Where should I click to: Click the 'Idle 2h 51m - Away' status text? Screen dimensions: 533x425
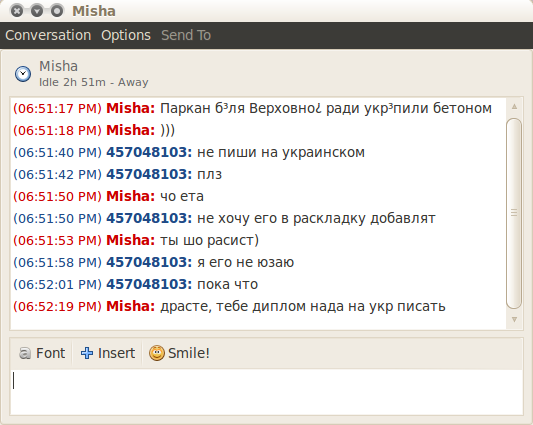coord(94,82)
